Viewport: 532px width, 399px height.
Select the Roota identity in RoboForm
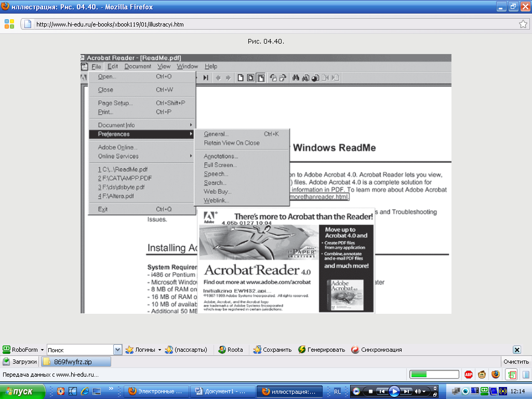231,350
